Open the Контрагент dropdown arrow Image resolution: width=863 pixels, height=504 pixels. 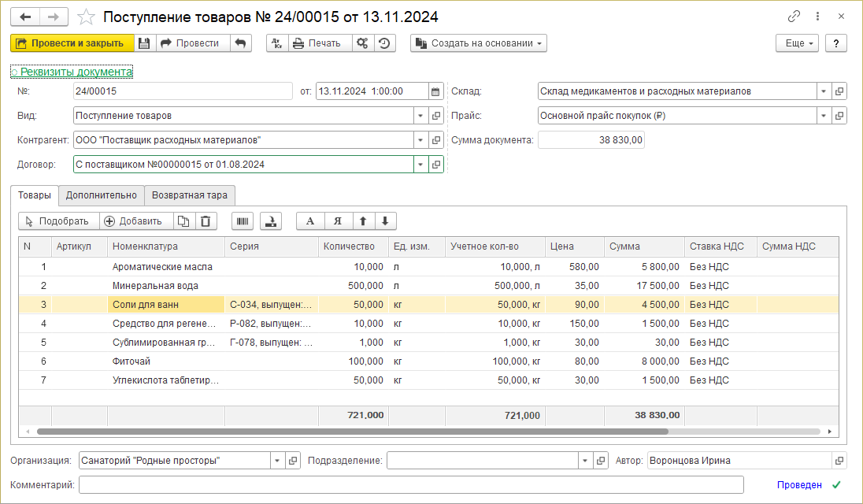[420, 140]
